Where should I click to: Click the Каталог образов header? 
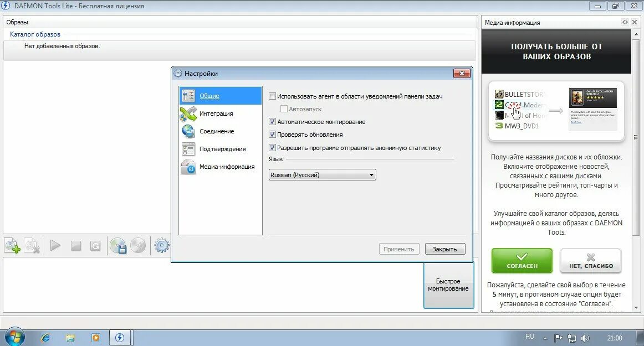[x=35, y=34]
